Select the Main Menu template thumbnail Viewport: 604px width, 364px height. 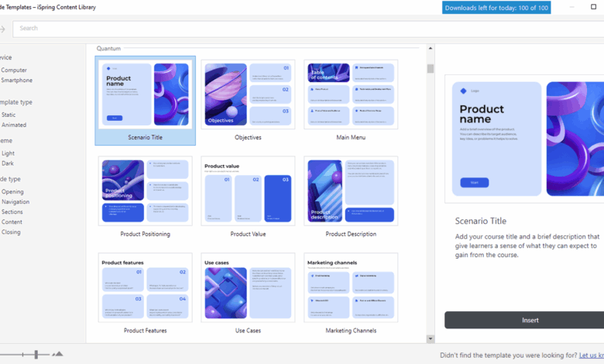(x=351, y=94)
